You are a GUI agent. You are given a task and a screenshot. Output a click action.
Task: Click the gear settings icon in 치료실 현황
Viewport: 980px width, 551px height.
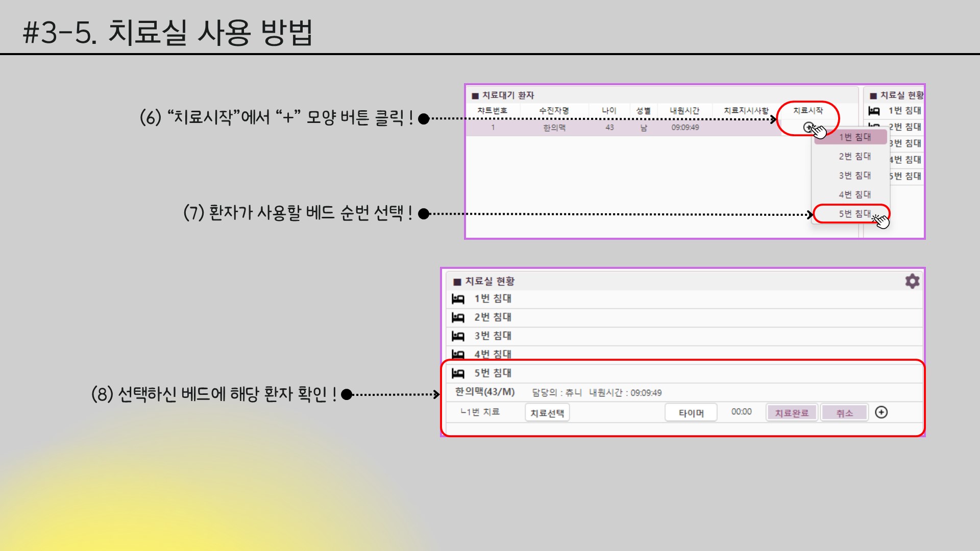click(x=912, y=281)
